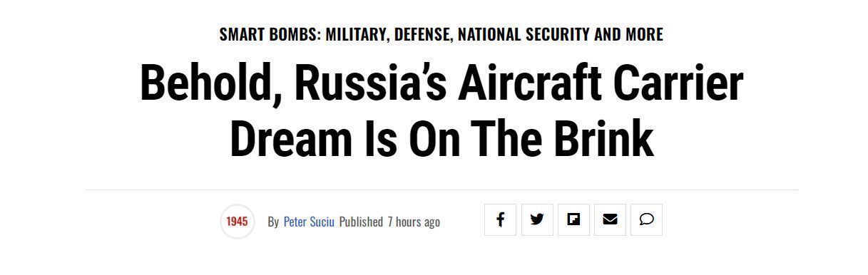Click the envelope mail share button
The image size is (868, 275).
[610, 219]
